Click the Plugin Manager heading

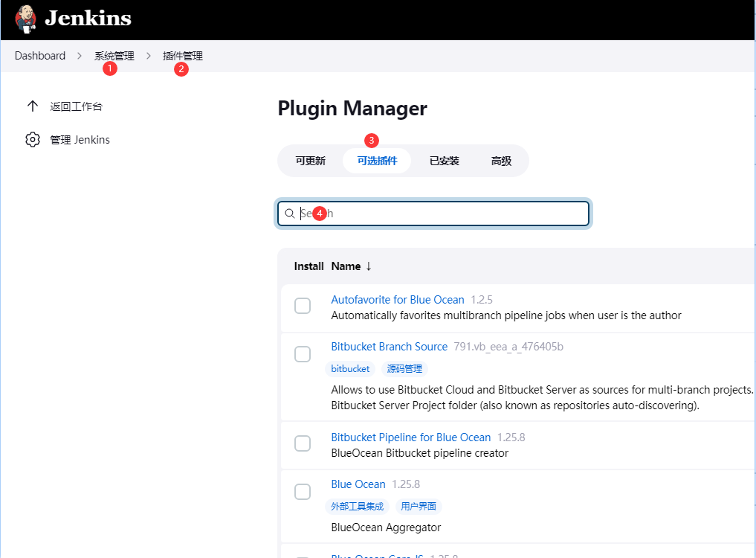pyautogui.click(x=352, y=108)
